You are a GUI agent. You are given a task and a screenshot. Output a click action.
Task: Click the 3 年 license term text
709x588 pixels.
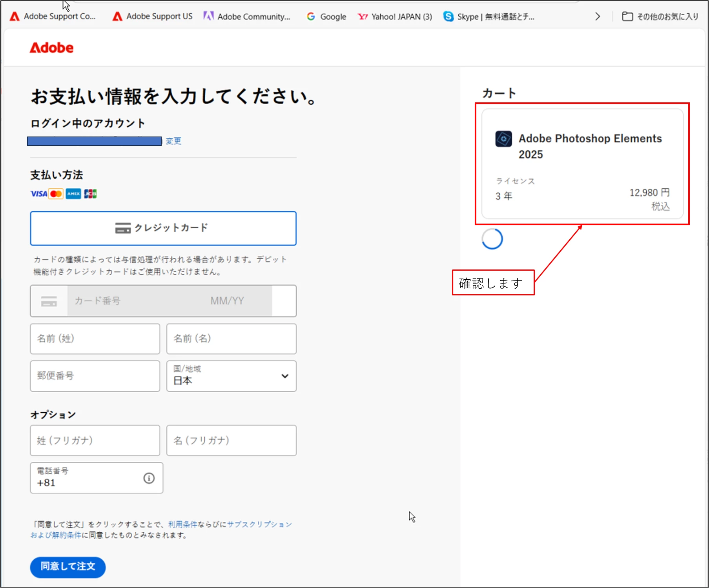pos(504,196)
